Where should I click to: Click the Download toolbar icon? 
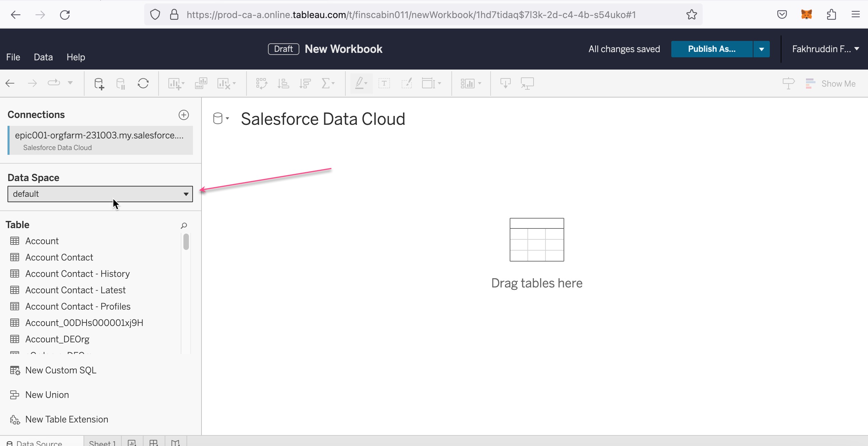click(x=505, y=84)
